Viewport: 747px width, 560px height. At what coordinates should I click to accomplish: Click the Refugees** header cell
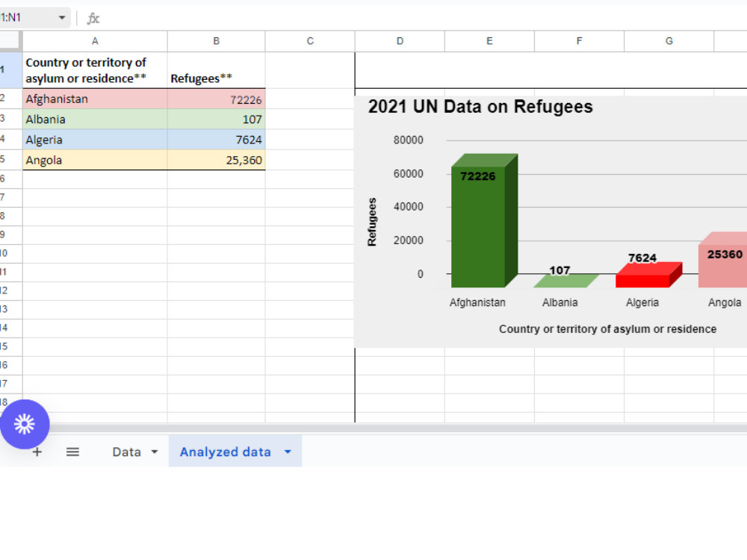(217, 70)
